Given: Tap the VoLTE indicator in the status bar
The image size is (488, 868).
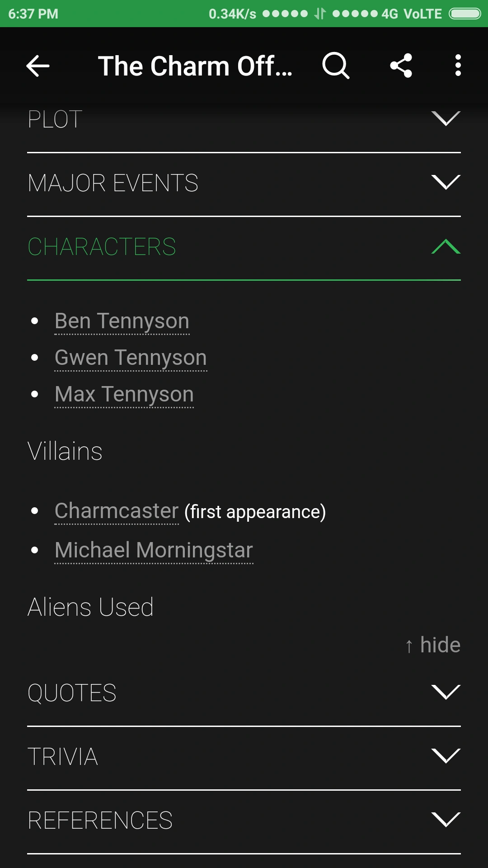Looking at the screenshot, I should pyautogui.click(x=424, y=14).
